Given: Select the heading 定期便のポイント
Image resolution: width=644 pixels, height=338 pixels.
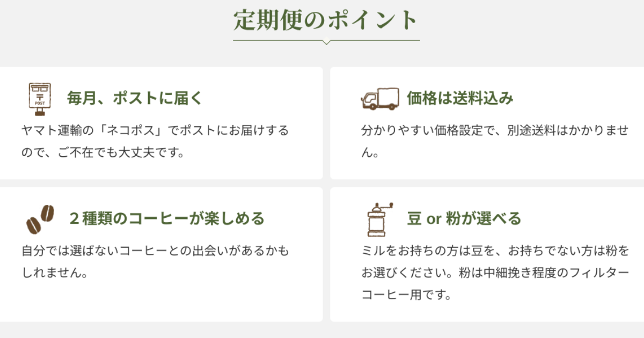Looking at the screenshot, I should click(x=326, y=20).
